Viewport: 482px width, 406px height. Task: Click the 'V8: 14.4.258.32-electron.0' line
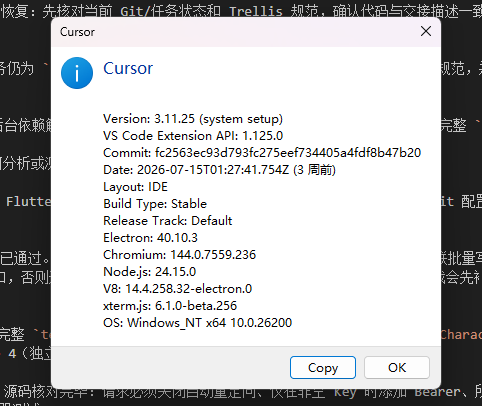pyautogui.click(x=177, y=289)
